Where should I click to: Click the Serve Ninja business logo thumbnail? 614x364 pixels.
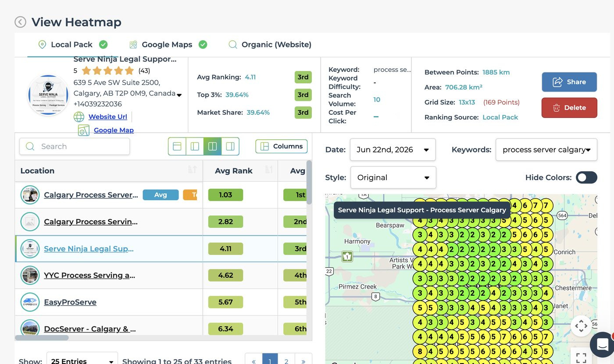point(48,95)
